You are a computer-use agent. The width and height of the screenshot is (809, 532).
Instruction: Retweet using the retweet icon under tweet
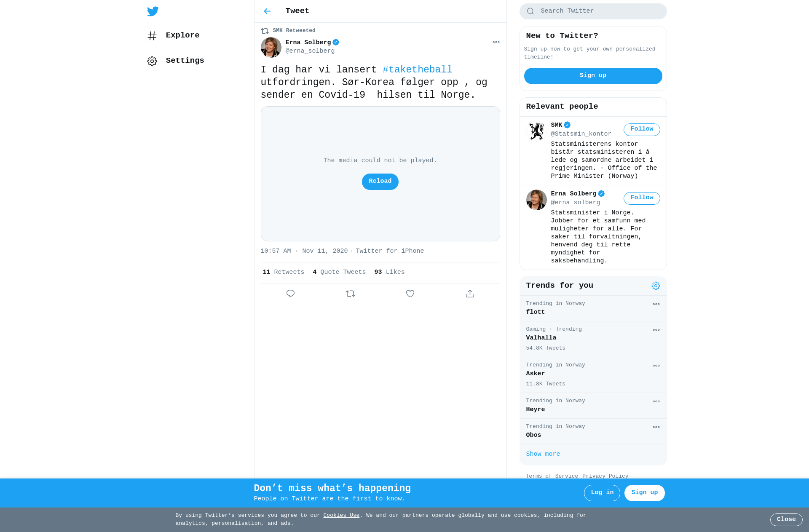pos(350,294)
